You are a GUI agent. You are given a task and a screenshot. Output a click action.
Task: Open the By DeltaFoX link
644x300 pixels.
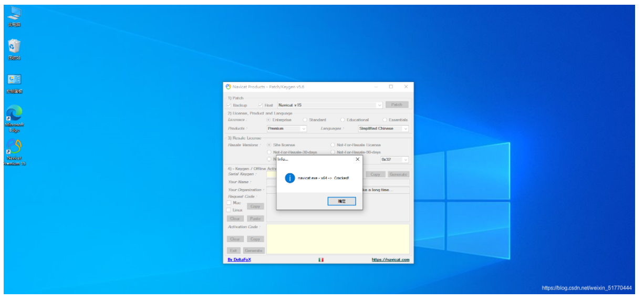239,260
